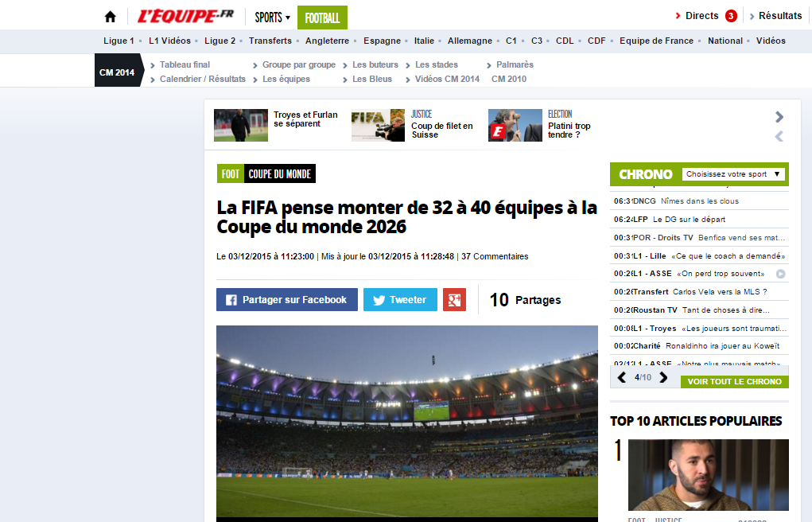Open the Angleterre menu item

[x=328, y=41]
